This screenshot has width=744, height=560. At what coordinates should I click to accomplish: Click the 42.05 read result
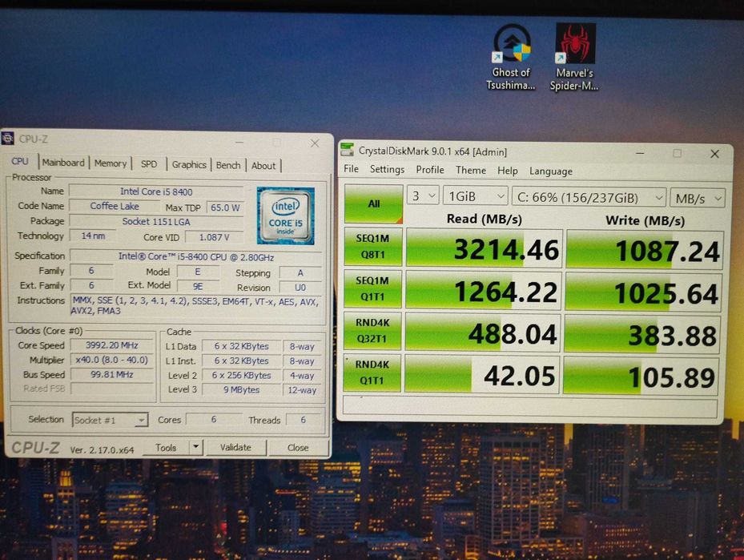481,374
